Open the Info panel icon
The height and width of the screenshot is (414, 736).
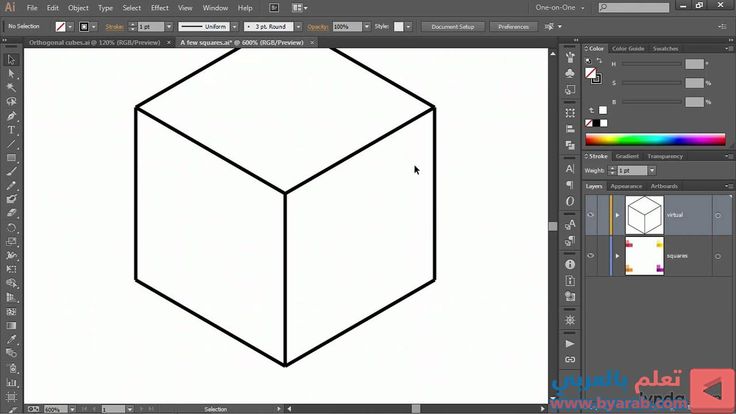click(x=570, y=265)
